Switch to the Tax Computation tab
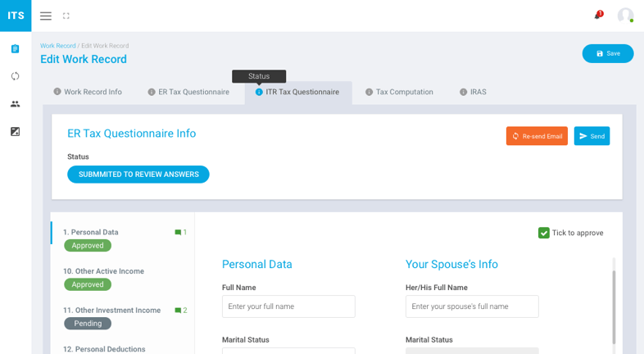This screenshot has width=644, height=354. coord(399,92)
